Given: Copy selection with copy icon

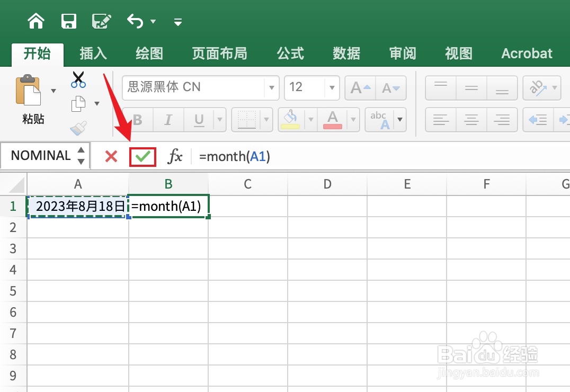Looking at the screenshot, I should 78,104.
